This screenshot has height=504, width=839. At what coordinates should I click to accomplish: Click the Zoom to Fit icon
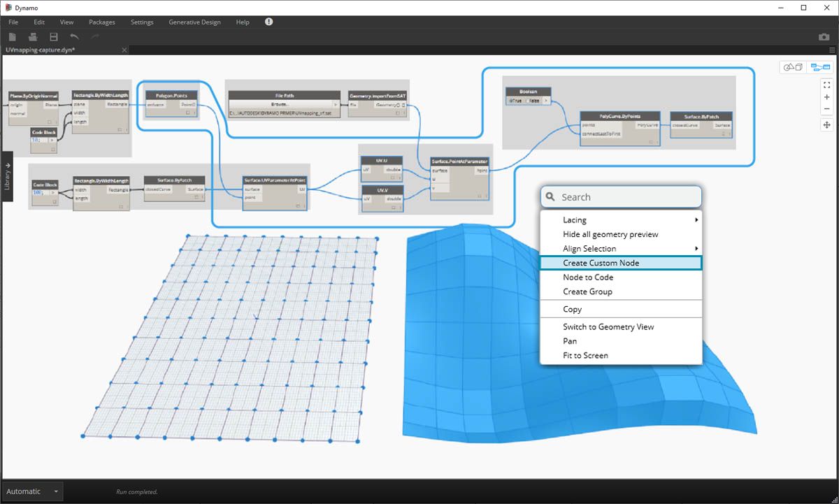826,85
